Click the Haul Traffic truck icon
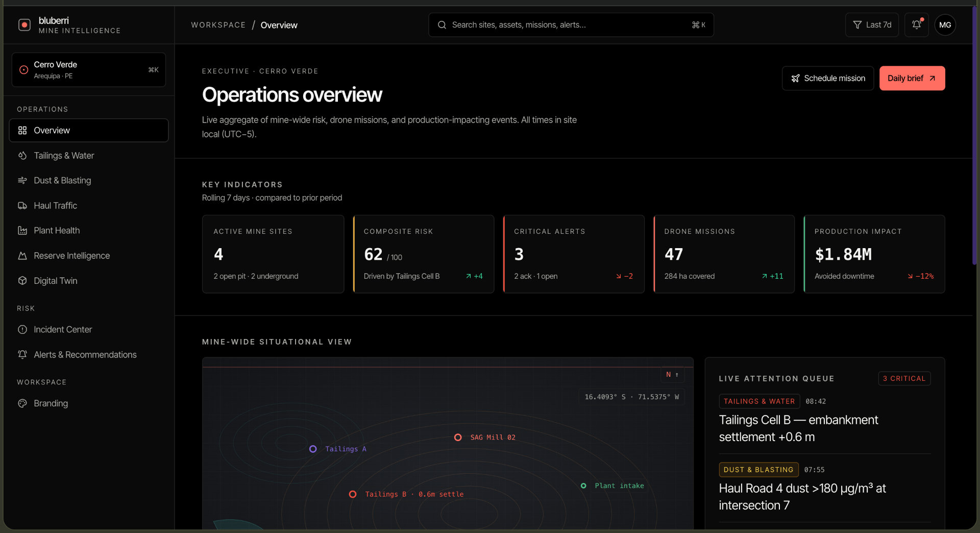Image resolution: width=980 pixels, height=533 pixels. (x=22, y=205)
